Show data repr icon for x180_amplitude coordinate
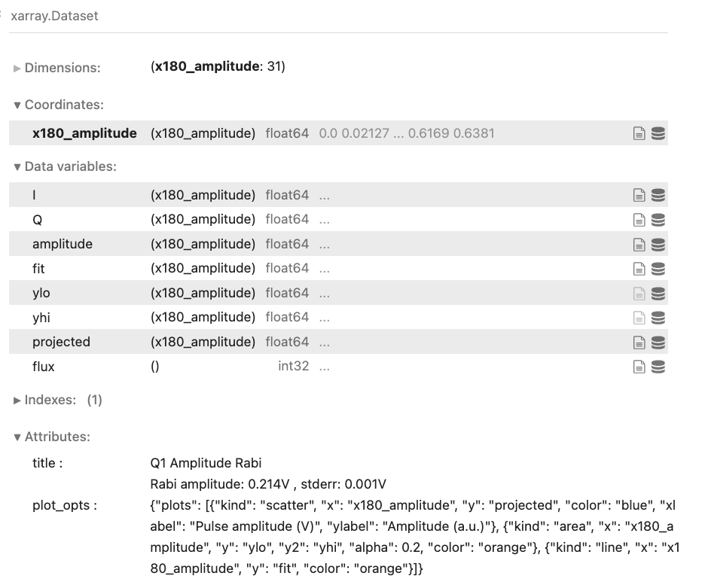This screenshot has height=588, width=702. click(x=658, y=134)
